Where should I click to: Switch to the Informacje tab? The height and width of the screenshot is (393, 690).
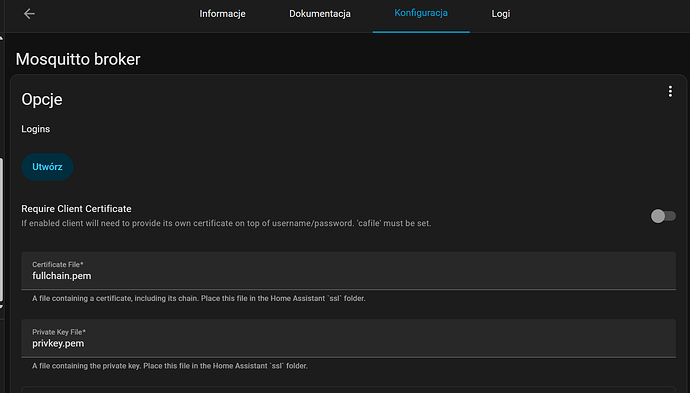coord(222,14)
